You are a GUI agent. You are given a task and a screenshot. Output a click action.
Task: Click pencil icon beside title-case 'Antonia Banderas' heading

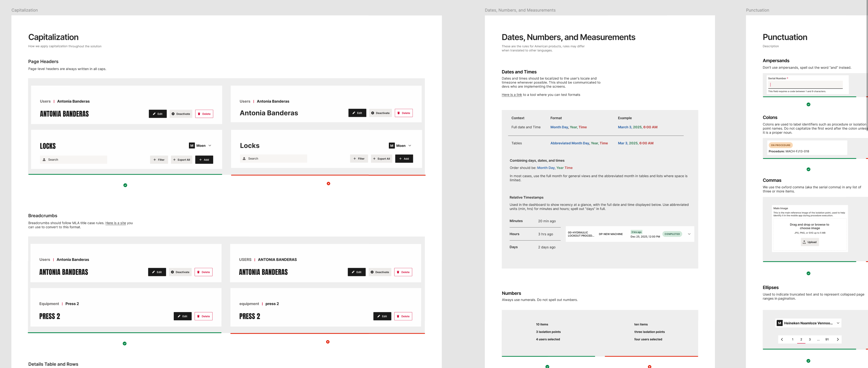pos(354,113)
